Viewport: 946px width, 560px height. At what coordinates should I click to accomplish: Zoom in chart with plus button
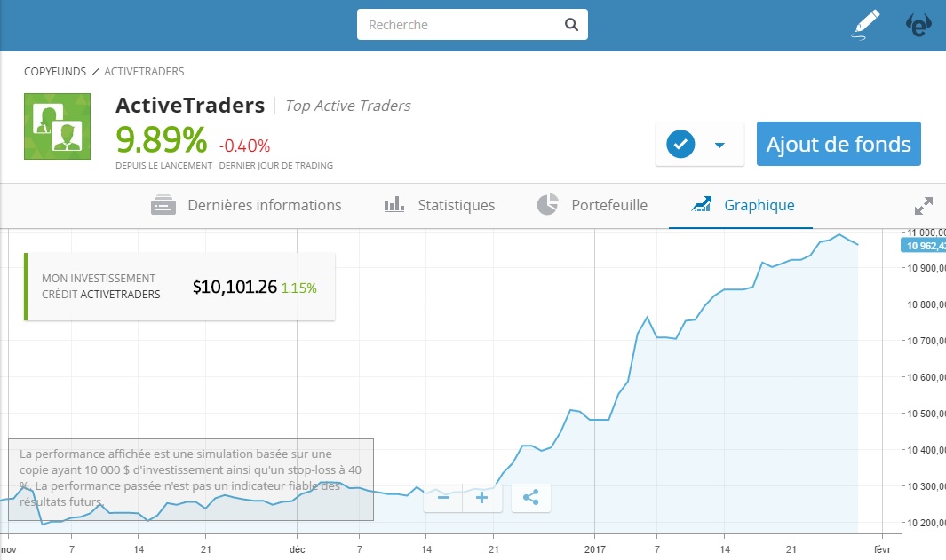[482, 498]
